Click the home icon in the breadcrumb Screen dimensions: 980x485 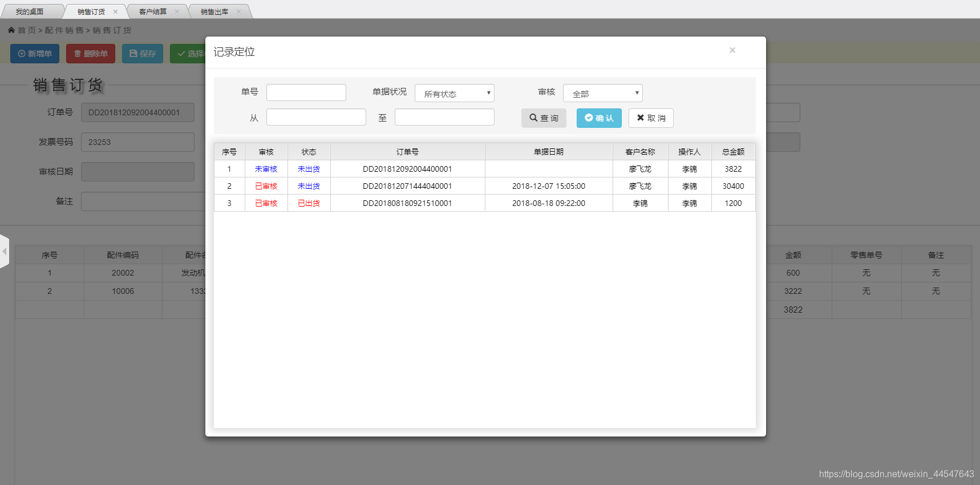pyautogui.click(x=11, y=30)
